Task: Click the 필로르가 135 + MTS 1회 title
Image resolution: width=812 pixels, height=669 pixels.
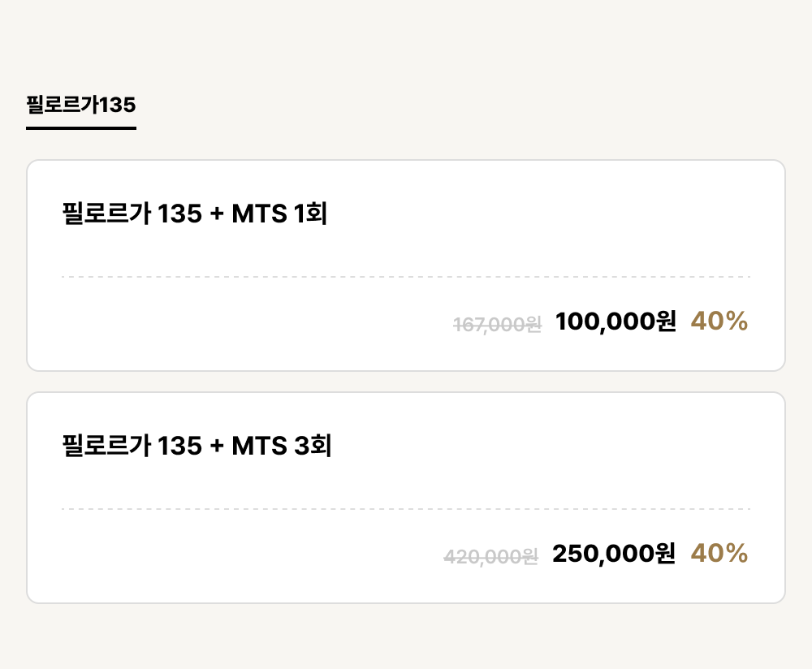Action: [x=195, y=214]
